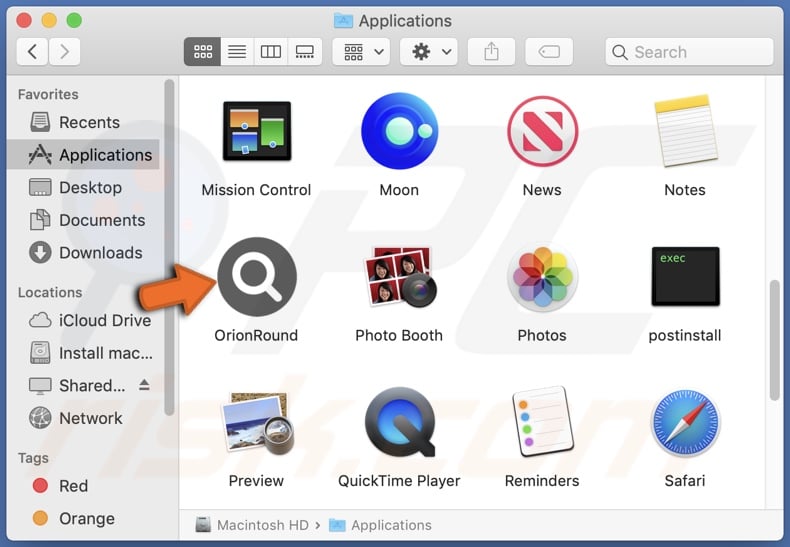The width and height of the screenshot is (790, 547).
Task: Click the Applications window title folder icon
Action: (343, 21)
